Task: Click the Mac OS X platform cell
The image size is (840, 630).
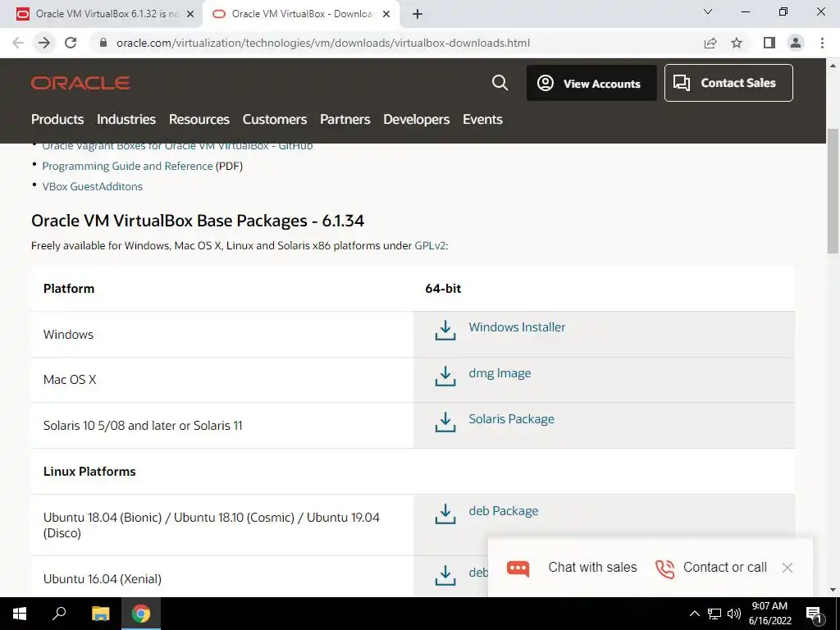Action: 221,380
